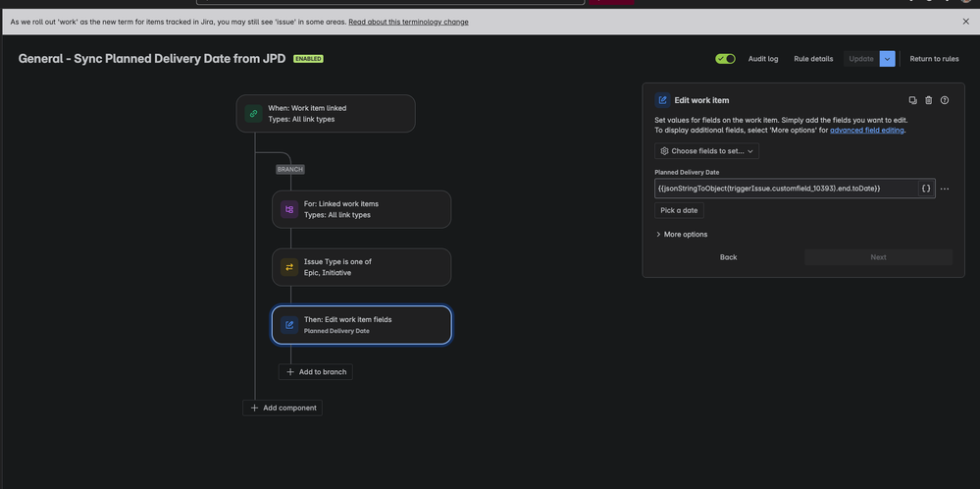Click the blue pencil icon on Edit work item fields node
The width and height of the screenshot is (980, 489).
point(288,325)
